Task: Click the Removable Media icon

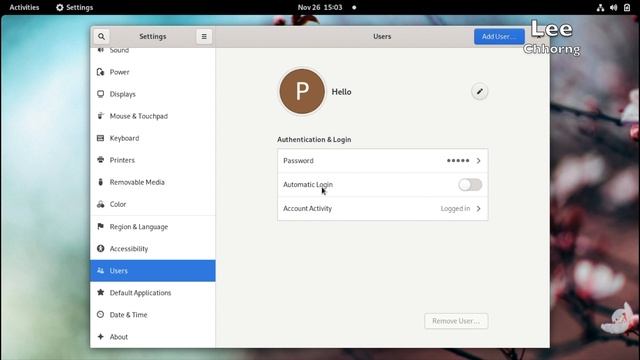Action: coord(100,182)
